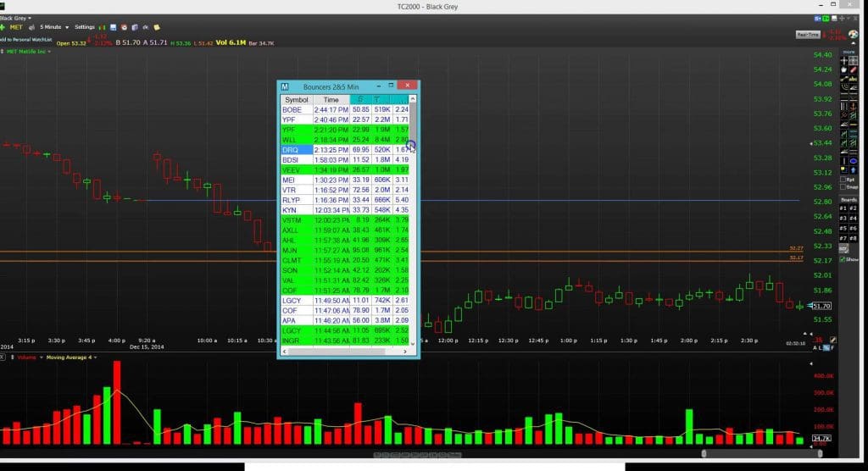Select the red eraser drawing tool
This screenshot has height=471, width=868.
coord(854,69)
